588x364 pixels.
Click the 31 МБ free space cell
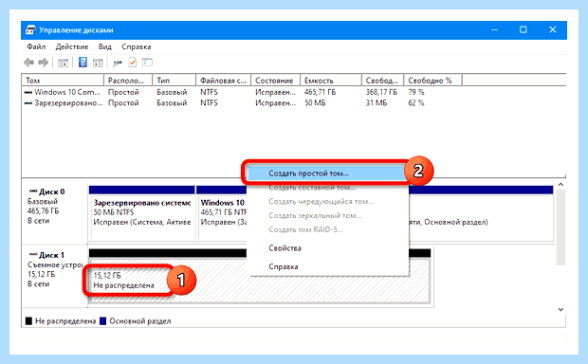tap(377, 103)
